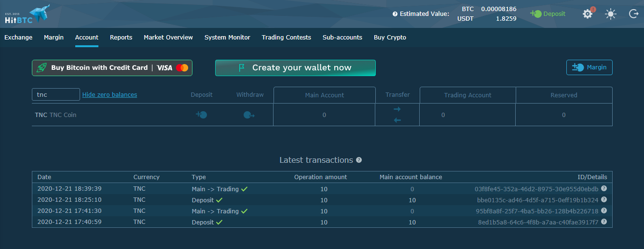Click the HitBTC logo
This screenshot has height=249, width=644.
27,13
